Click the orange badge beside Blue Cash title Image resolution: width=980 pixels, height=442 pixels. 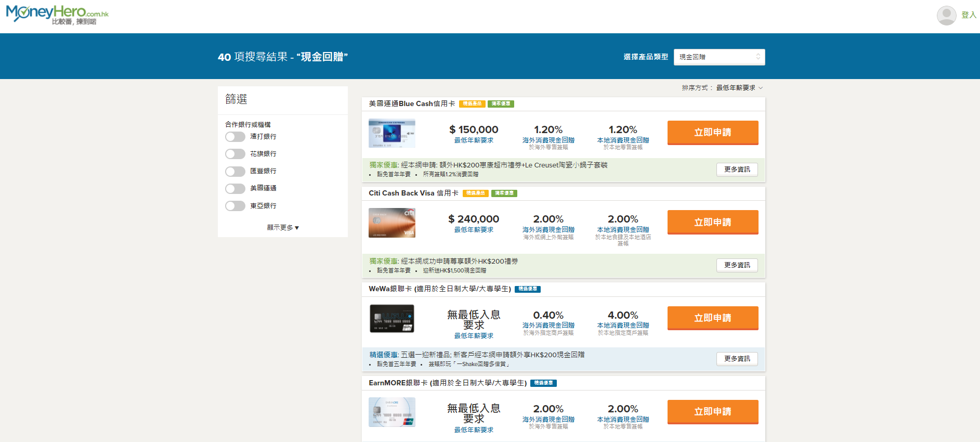point(472,104)
